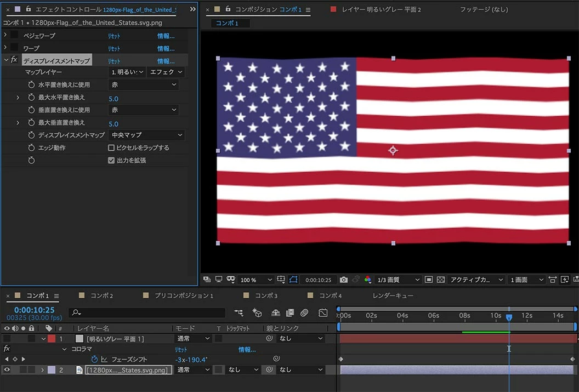Click 最大水平置き換え value 5.0

click(x=113, y=99)
